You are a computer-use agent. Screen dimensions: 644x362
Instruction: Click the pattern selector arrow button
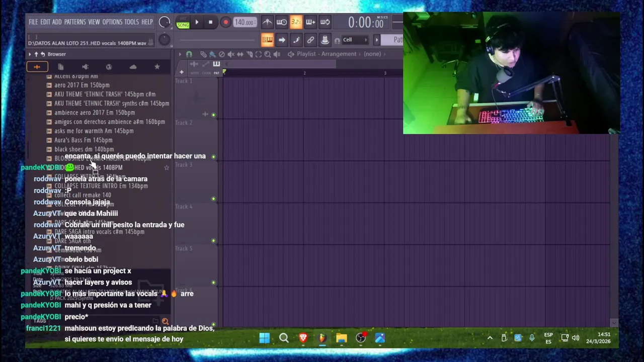click(x=376, y=40)
